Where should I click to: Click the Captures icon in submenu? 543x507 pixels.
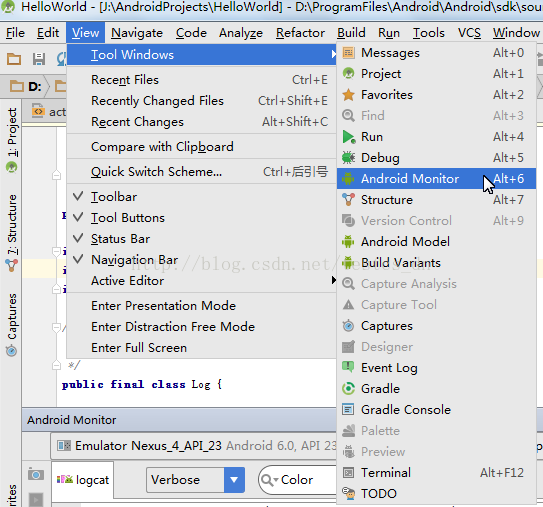348,326
